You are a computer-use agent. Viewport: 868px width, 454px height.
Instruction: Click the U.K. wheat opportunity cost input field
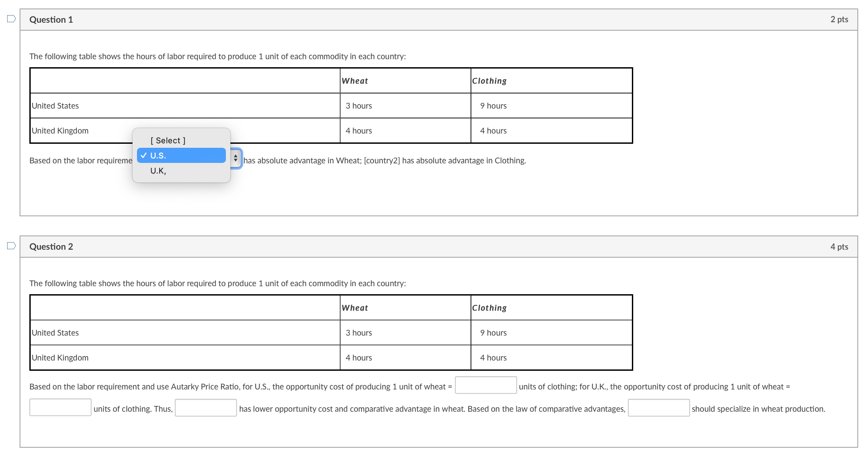pyautogui.click(x=60, y=408)
